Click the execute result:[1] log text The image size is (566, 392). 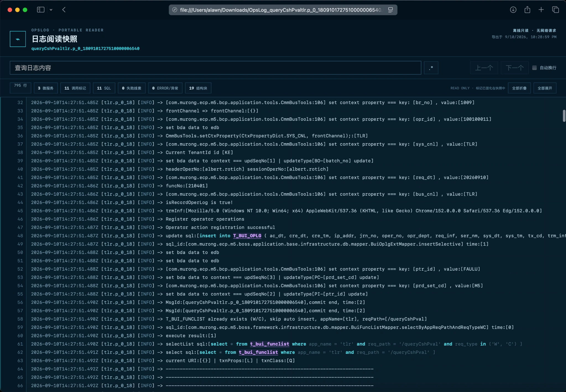tap(191, 335)
